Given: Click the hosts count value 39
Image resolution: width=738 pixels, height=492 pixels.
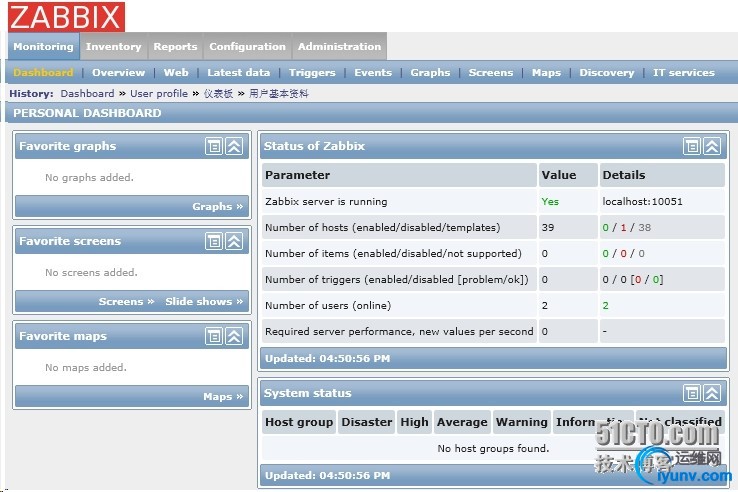Looking at the screenshot, I should [x=547, y=227].
